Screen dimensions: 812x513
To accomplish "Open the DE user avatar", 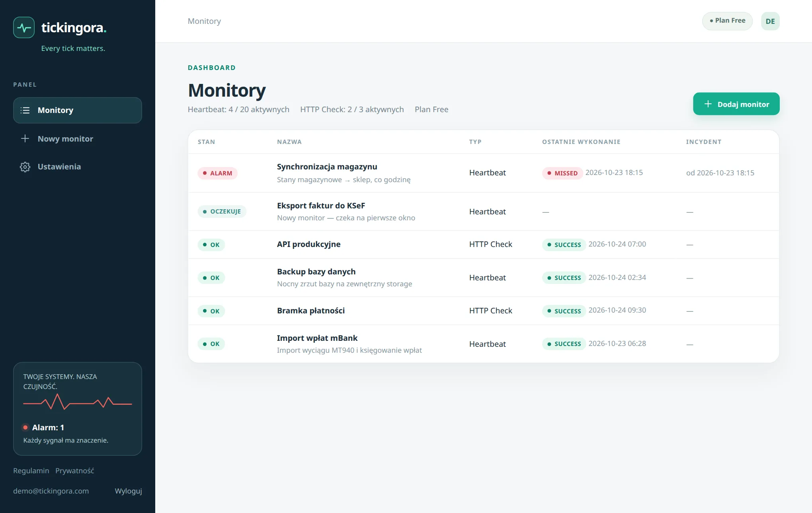I will 770,21.
